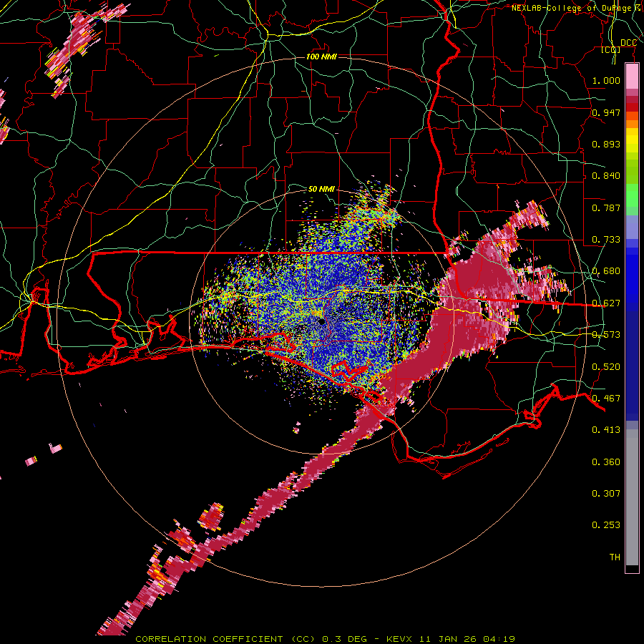Select the 0.573 legend value
This screenshot has height=644, width=644.
coord(606,335)
